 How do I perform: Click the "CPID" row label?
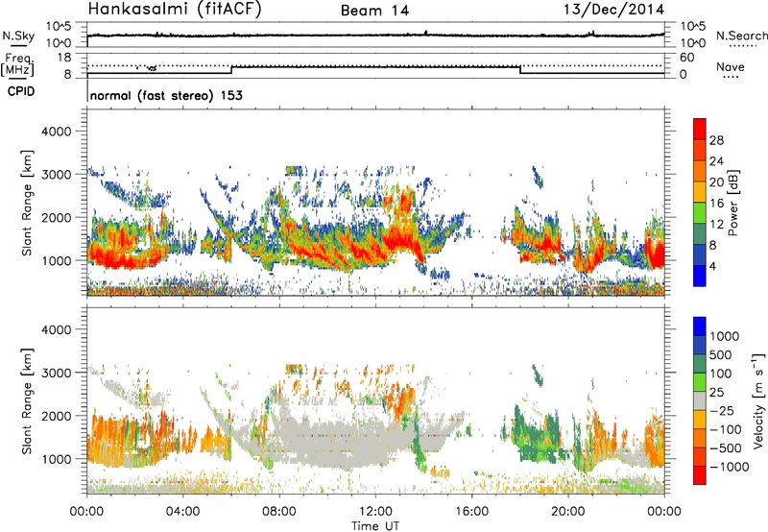point(21,91)
